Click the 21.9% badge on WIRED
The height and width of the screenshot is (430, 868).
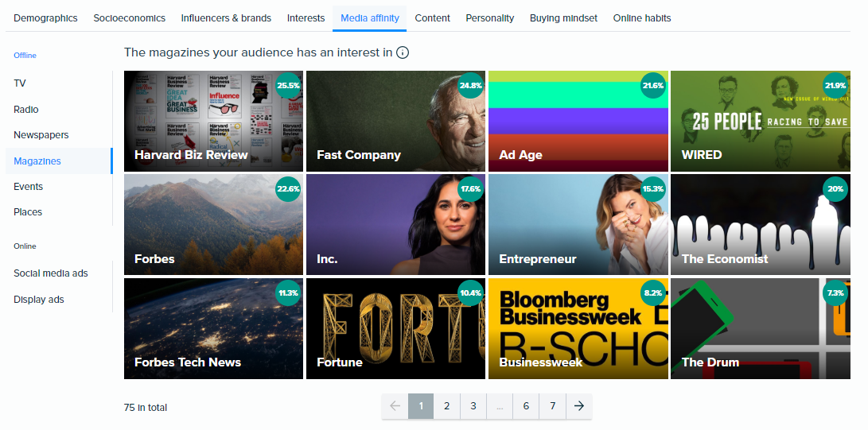(x=835, y=86)
